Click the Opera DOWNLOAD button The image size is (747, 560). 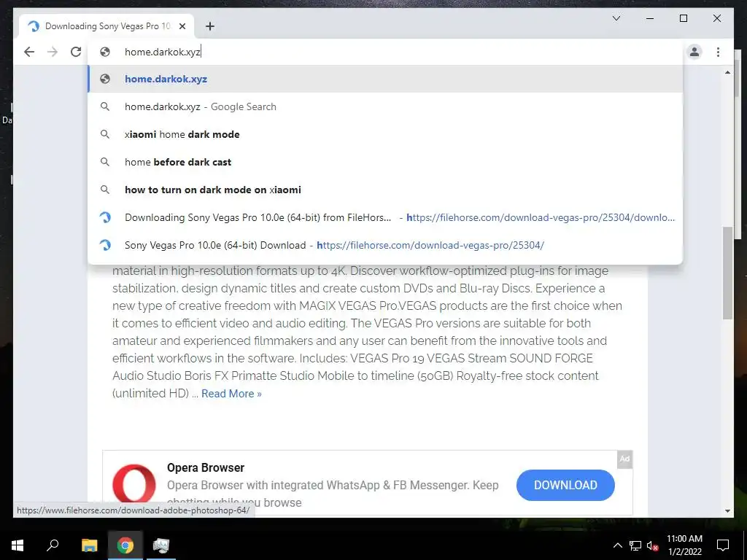(x=565, y=485)
